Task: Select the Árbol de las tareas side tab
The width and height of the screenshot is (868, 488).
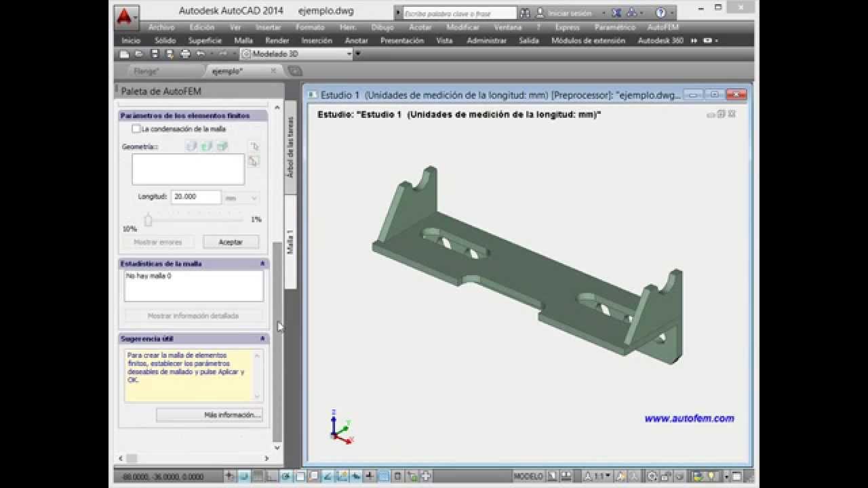Action: (290, 147)
